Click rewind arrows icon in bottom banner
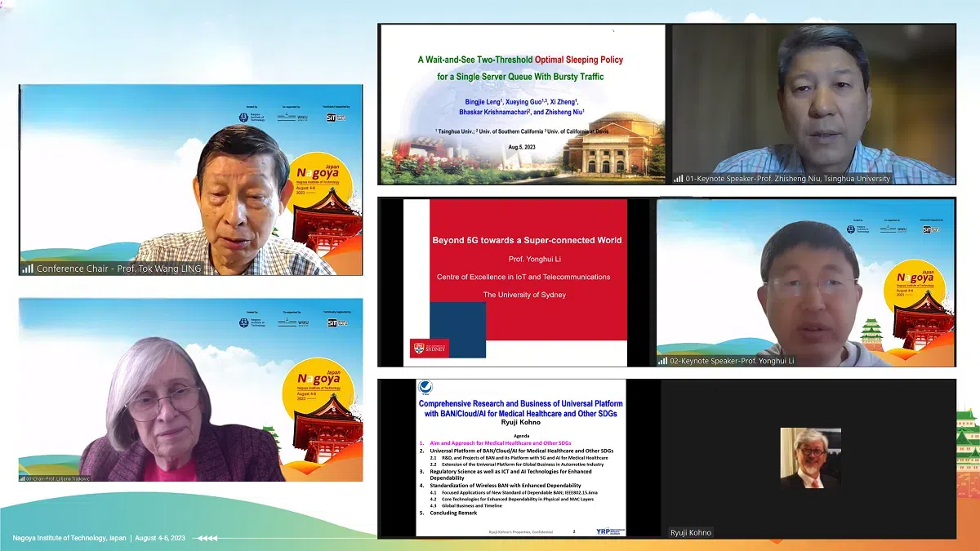The width and height of the screenshot is (980, 551). pos(207,538)
